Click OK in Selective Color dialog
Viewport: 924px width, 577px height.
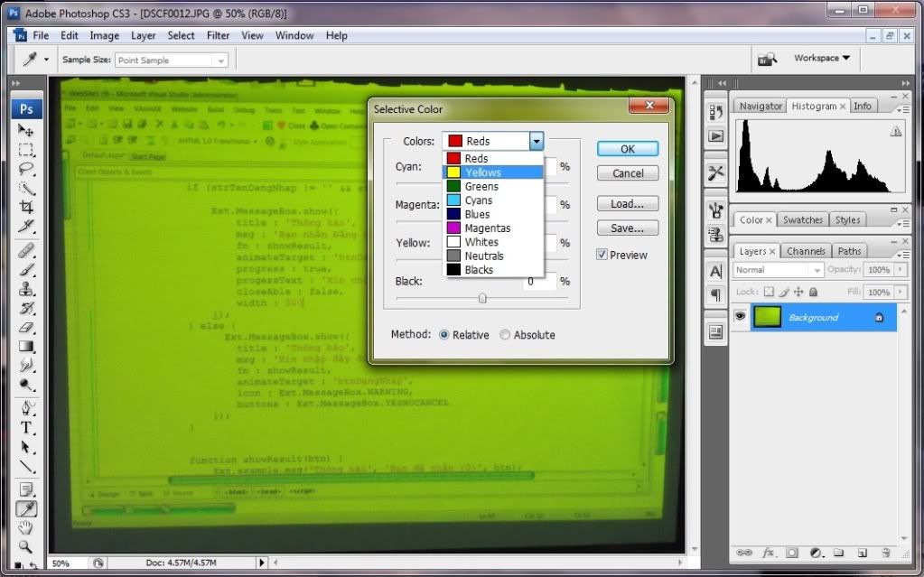click(627, 149)
